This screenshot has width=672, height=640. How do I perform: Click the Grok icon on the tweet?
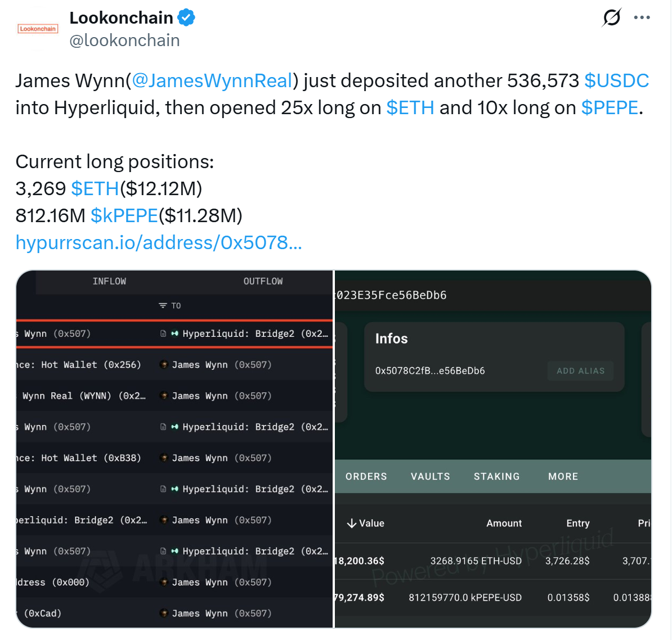pyautogui.click(x=612, y=17)
